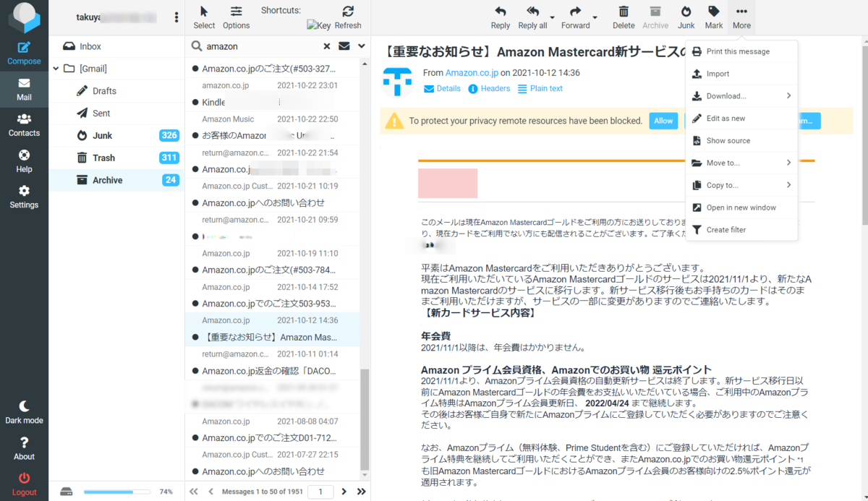Open the Mark menu
This screenshot has width=868, height=501.
tap(714, 17)
